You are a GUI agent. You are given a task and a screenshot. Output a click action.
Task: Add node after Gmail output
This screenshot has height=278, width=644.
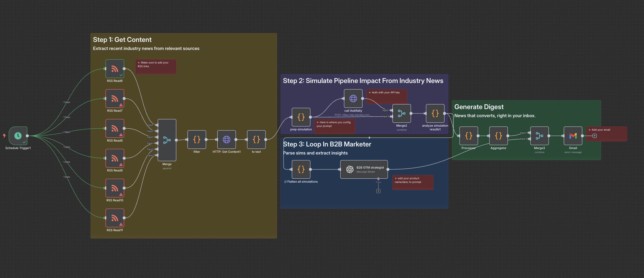595,136
